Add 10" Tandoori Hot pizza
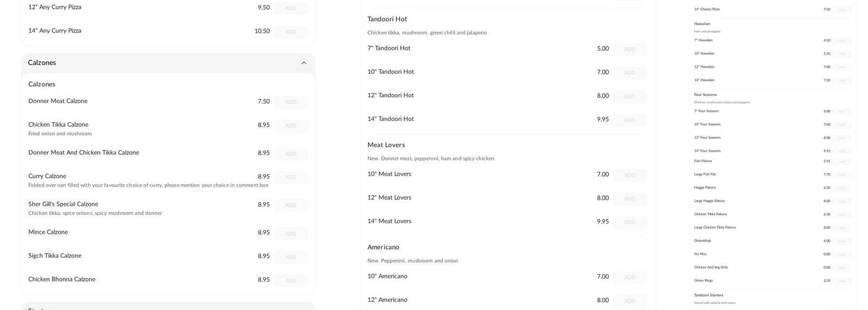Viewport: 868px width, 310px height. pos(629,73)
